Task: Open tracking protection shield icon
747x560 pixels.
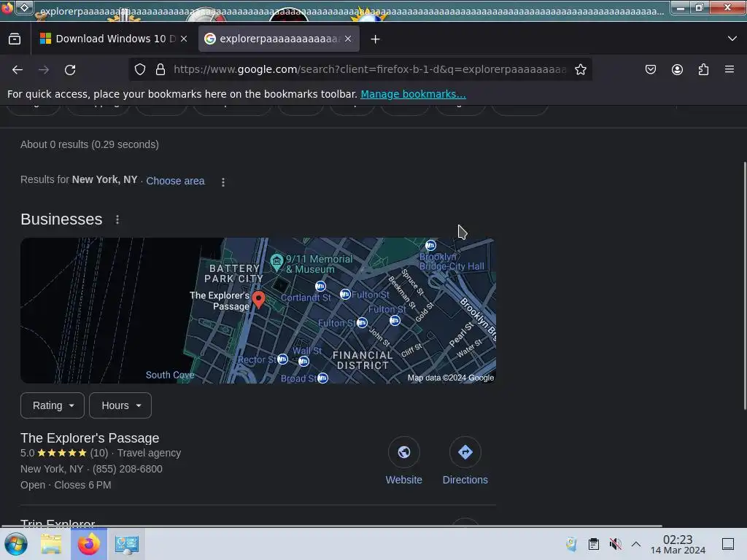Action: tap(139, 69)
